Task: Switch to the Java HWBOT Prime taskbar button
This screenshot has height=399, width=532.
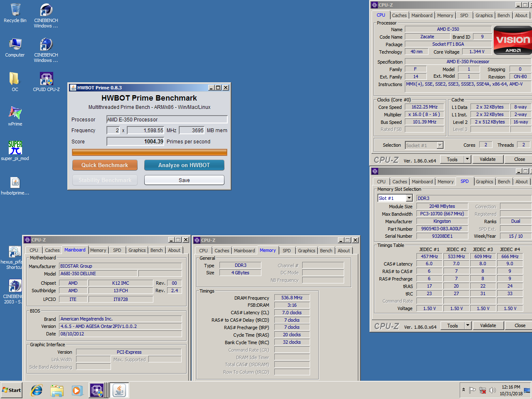Action: 119,390
